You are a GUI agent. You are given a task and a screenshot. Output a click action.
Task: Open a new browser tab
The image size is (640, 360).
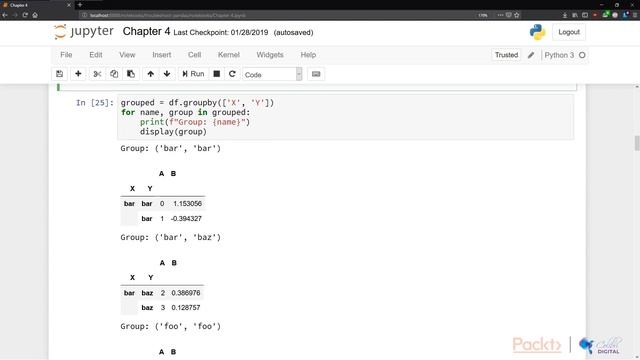coord(80,5)
